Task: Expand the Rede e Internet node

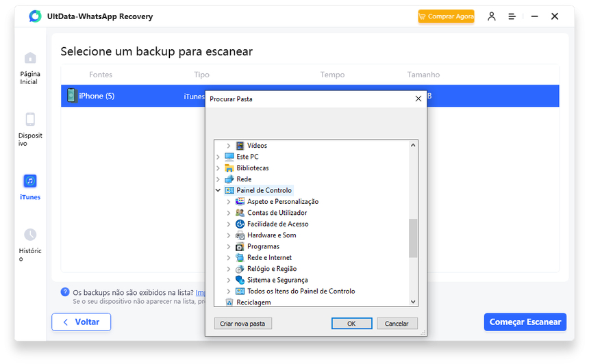Action: (x=228, y=258)
